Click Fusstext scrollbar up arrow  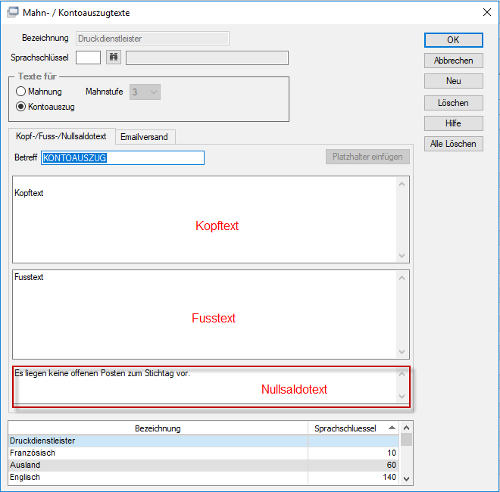click(x=402, y=278)
